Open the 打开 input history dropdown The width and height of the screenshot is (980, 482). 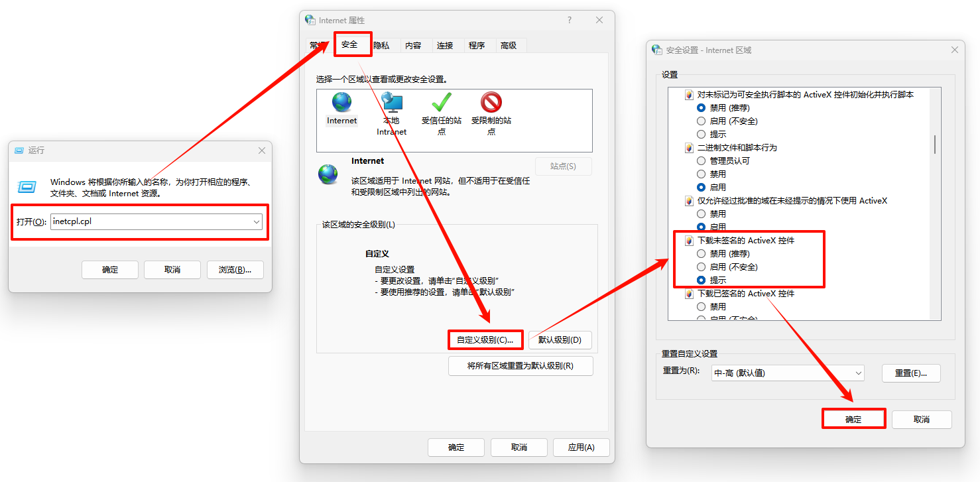click(257, 222)
